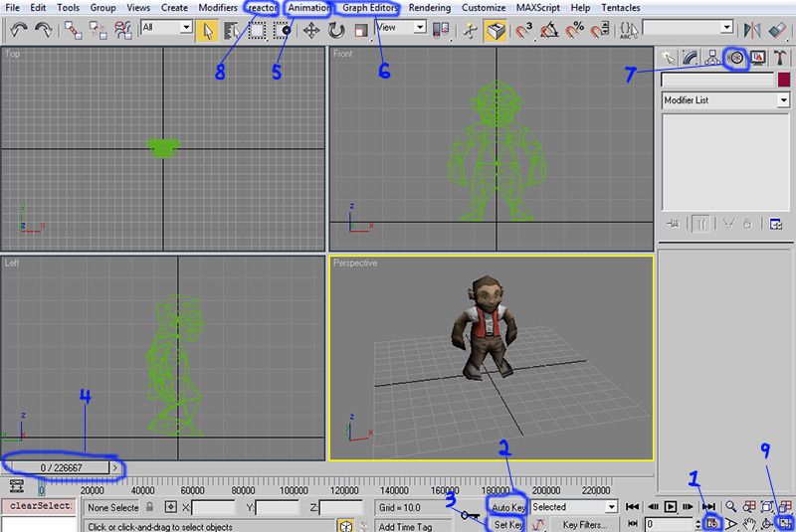Toggle the 3D Snaps magnet
796x532 pixels.
coord(524,31)
